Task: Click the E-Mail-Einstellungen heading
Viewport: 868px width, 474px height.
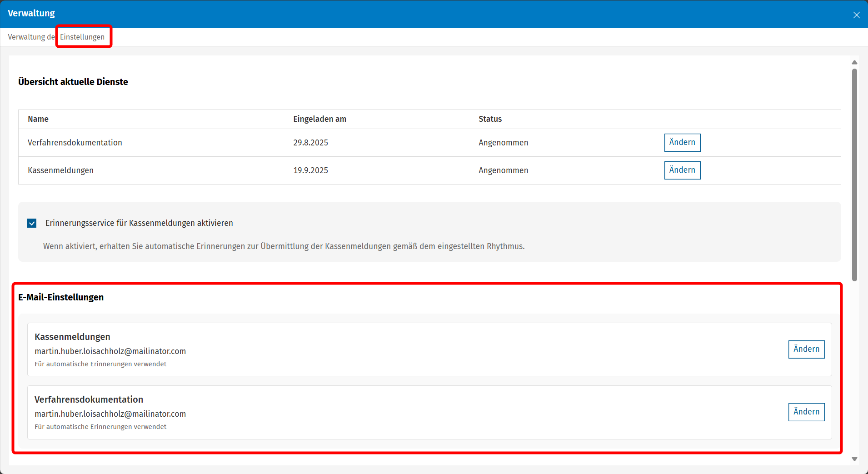Action: (61, 297)
